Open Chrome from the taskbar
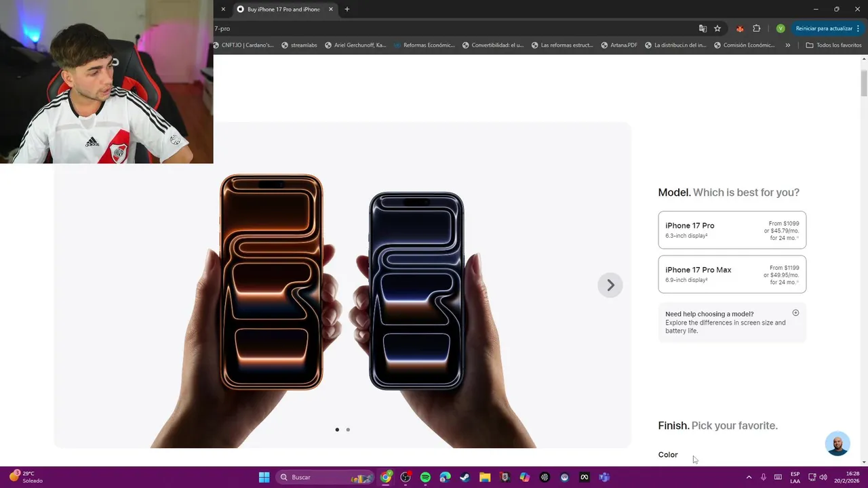 [386, 477]
